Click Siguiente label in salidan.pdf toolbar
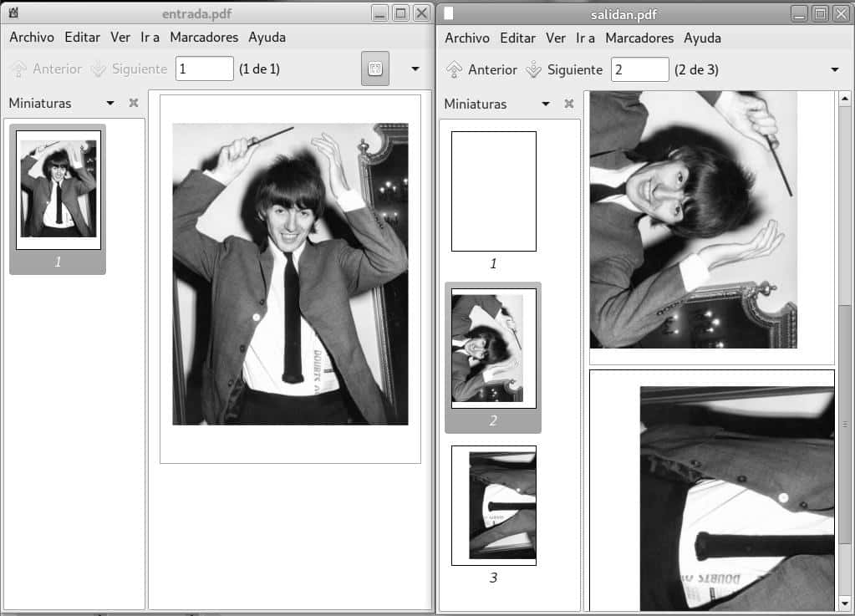The image size is (855, 616). coord(575,69)
